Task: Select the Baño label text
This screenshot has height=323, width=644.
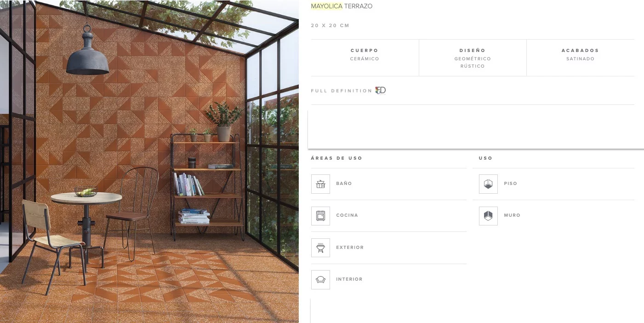Action: (344, 184)
